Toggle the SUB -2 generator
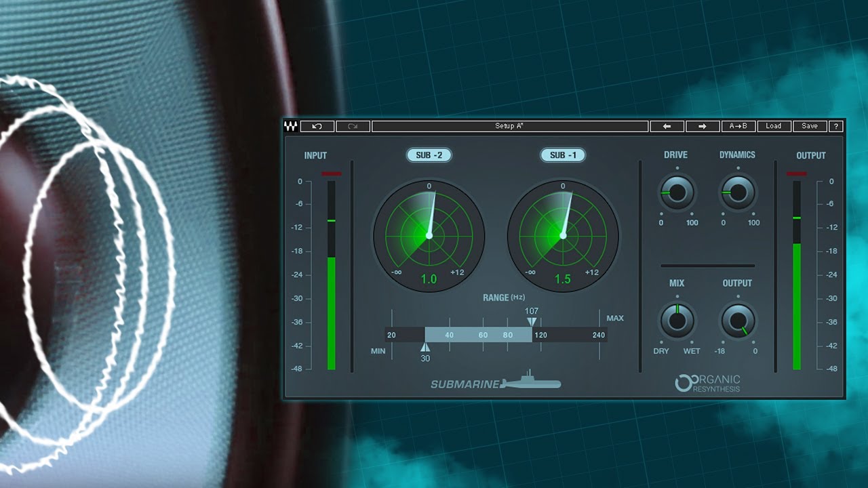Screen dimensions: 868x488 click(429, 155)
